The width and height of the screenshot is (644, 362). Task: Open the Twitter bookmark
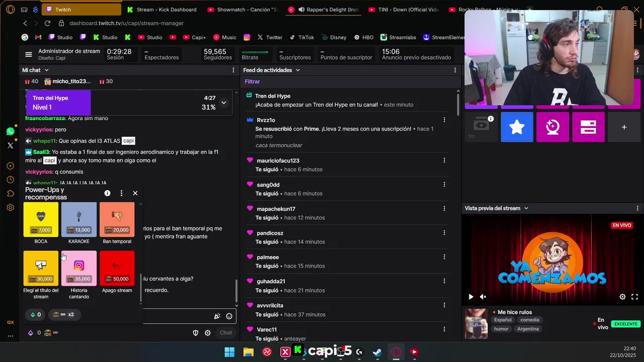(x=270, y=37)
